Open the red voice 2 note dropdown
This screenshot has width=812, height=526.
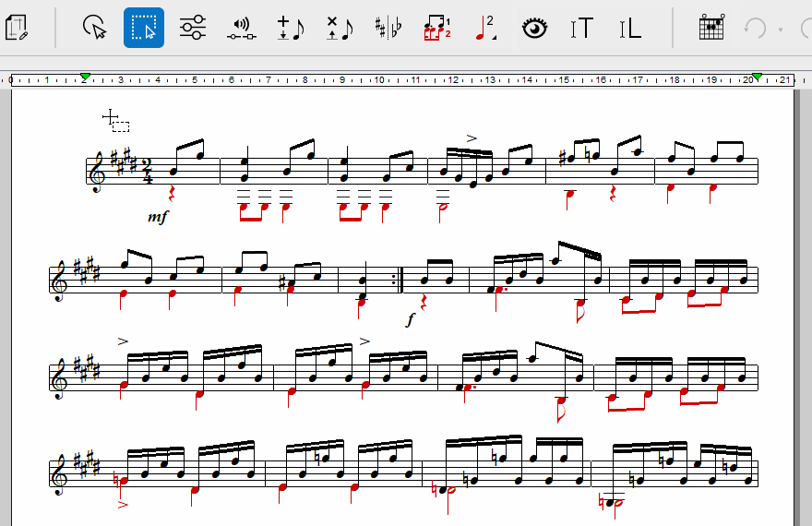485,29
